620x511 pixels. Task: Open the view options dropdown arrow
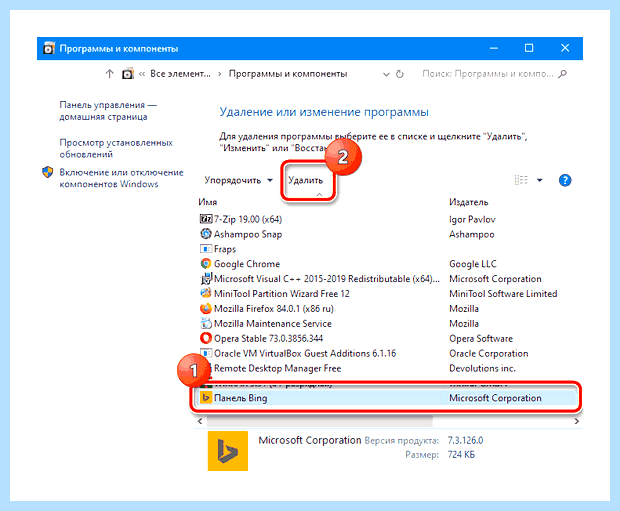[540, 180]
